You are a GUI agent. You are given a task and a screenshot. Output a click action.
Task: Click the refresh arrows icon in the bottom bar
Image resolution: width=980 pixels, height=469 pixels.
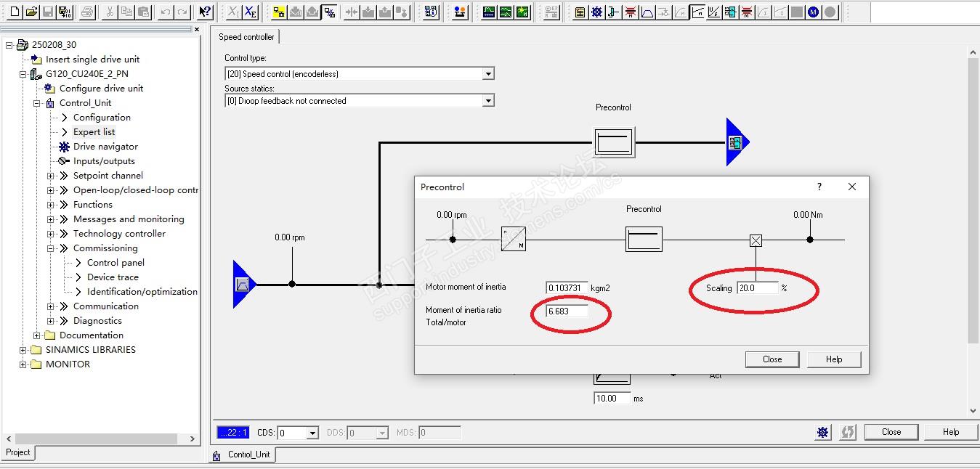click(847, 432)
